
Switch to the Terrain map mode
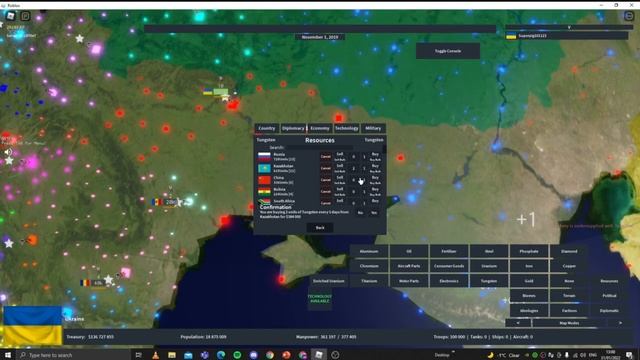[569, 296]
